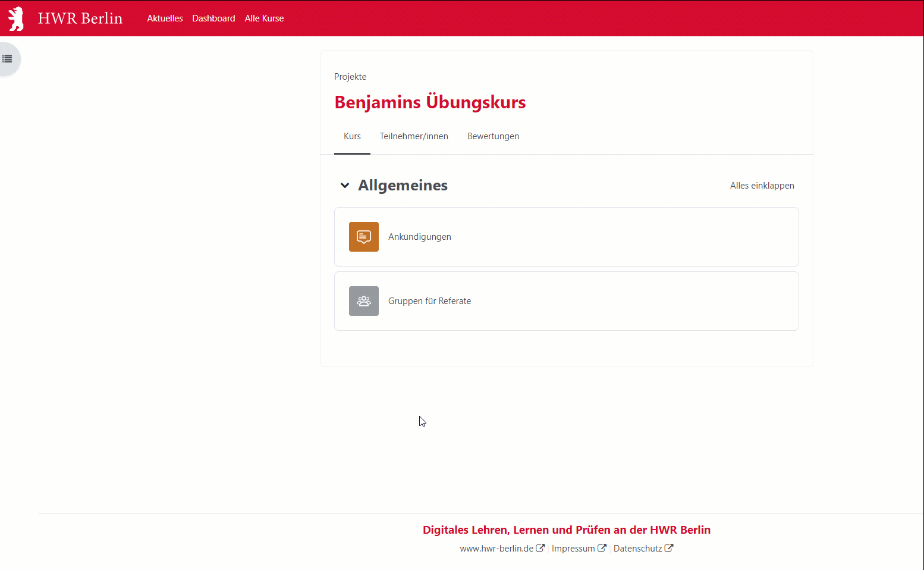Viewport: 924px width, 570px height.
Task: Click the external link icon next to Impressum
Action: [604, 547]
